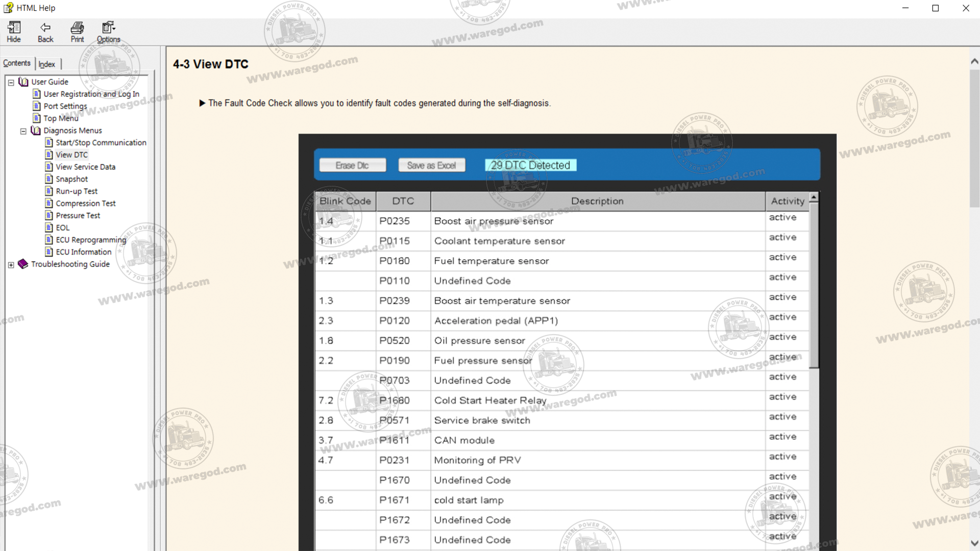Switch to the Index tab

click(x=46, y=64)
